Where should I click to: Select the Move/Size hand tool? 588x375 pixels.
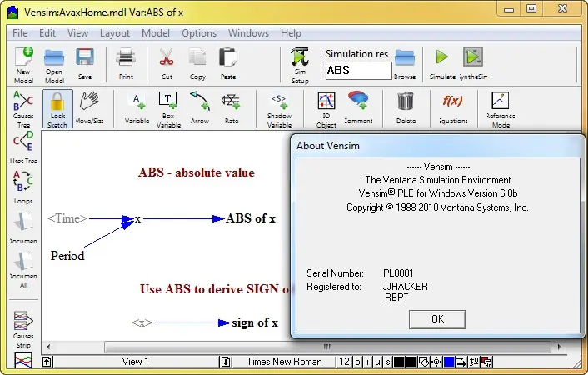[x=89, y=107]
